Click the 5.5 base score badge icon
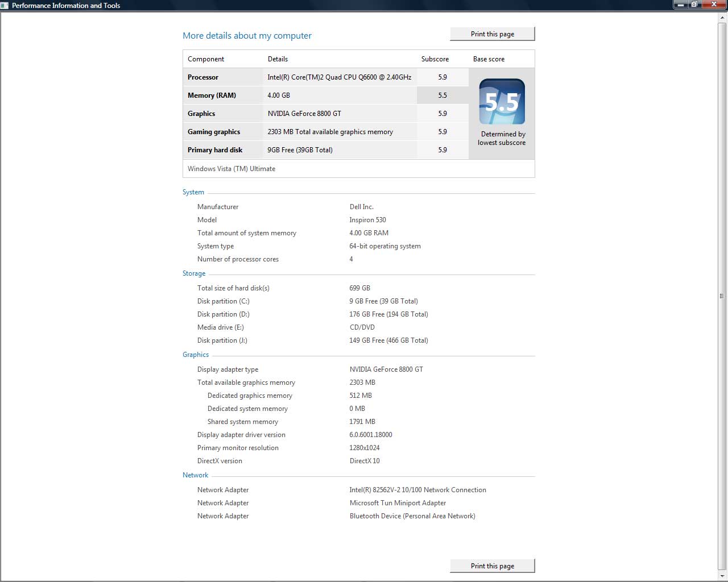This screenshot has width=728, height=582. tap(502, 102)
